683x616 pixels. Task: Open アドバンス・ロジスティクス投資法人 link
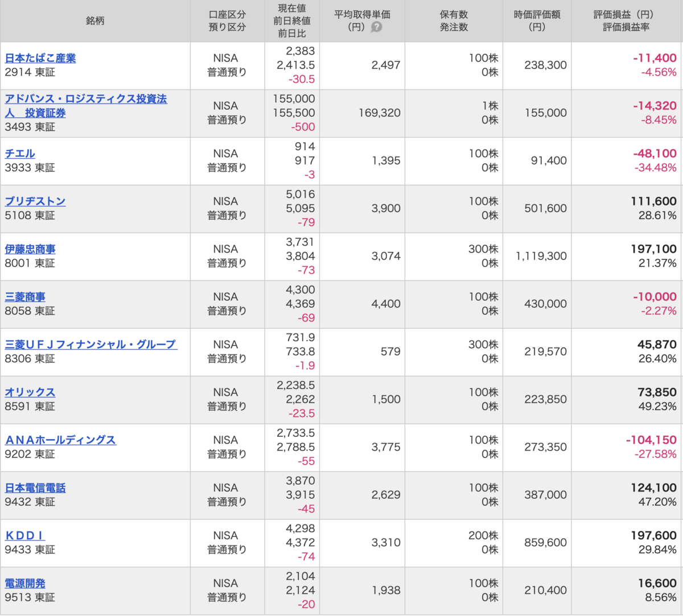[x=86, y=106]
